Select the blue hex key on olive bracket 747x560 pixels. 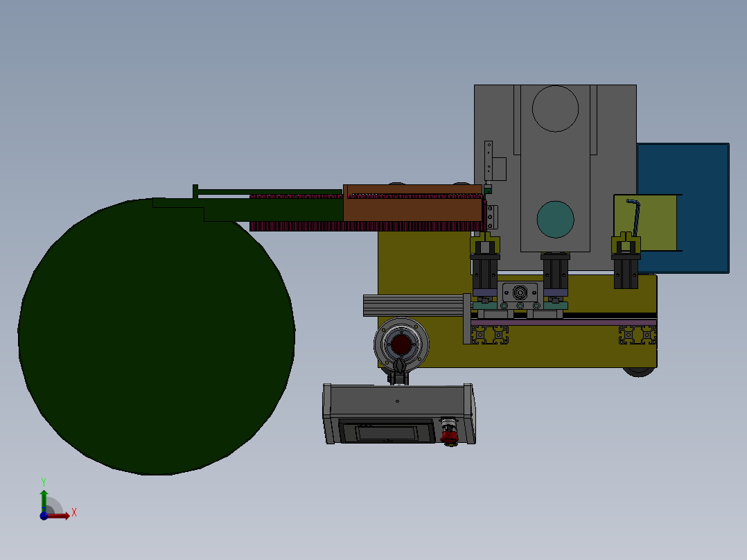635,217
